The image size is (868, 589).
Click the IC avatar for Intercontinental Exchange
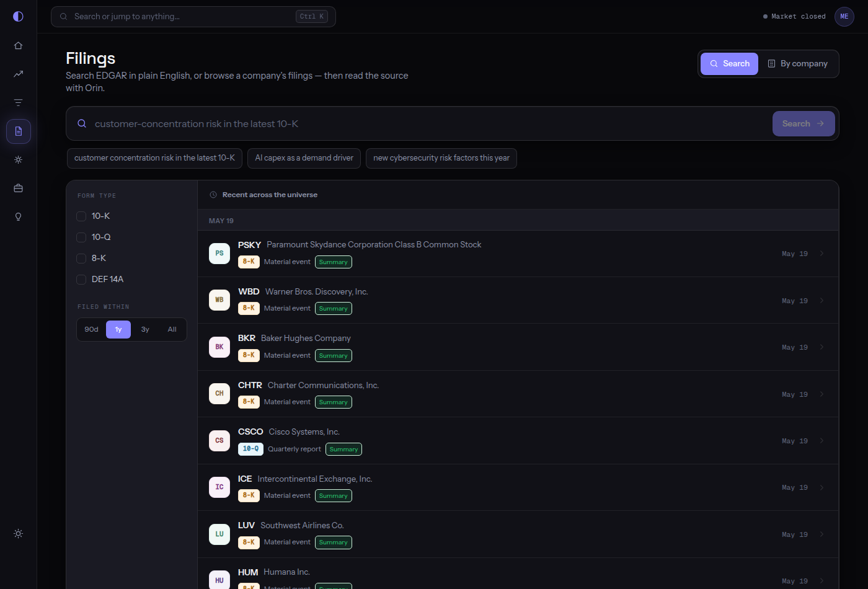click(x=219, y=487)
